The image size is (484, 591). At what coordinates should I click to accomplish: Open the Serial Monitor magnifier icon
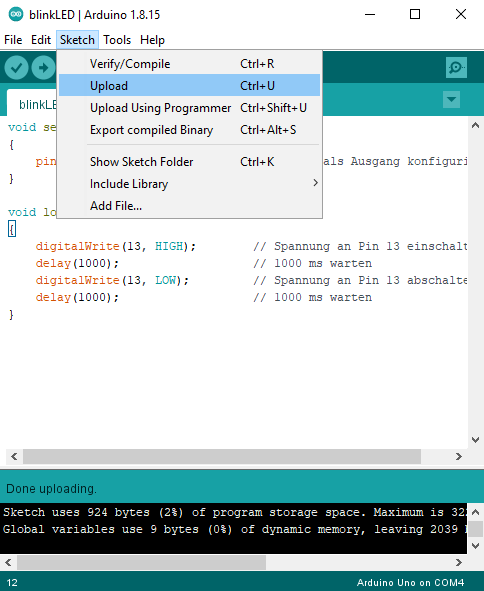click(456, 67)
